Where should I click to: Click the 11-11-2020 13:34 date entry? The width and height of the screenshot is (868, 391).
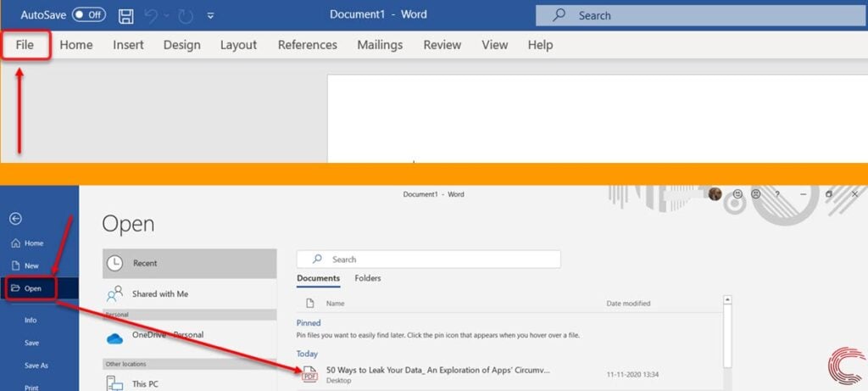632,375
